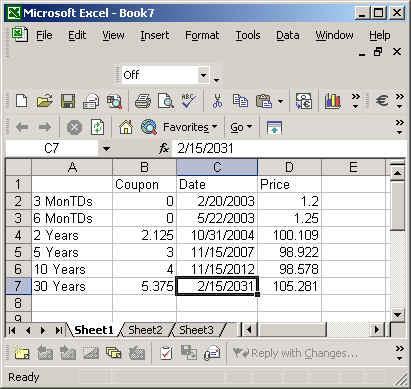Open a file with the folder icon
Image resolution: width=411 pixels, height=389 pixels.
(x=45, y=101)
